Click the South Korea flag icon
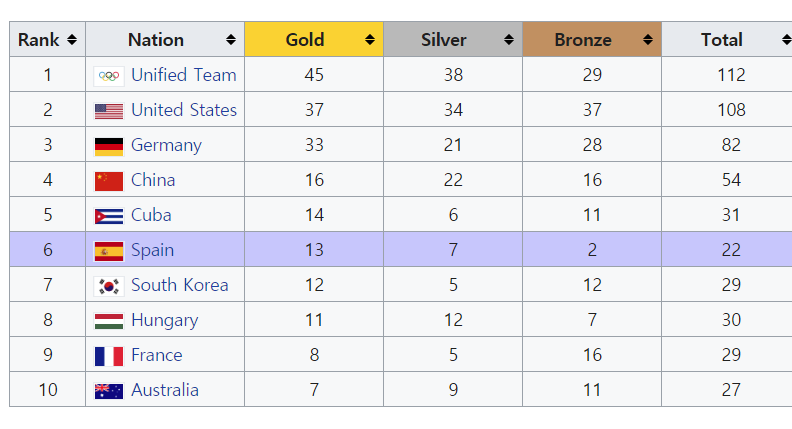This screenshot has width=792, height=429. coord(109,286)
